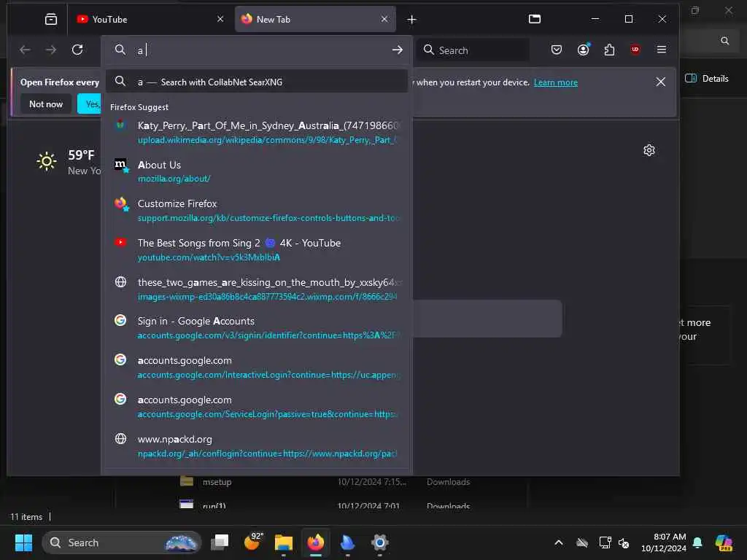The image size is (747, 560).
Task: Dismiss the Open Firefox notification bar
Action: pyautogui.click(x=660, y=82)
